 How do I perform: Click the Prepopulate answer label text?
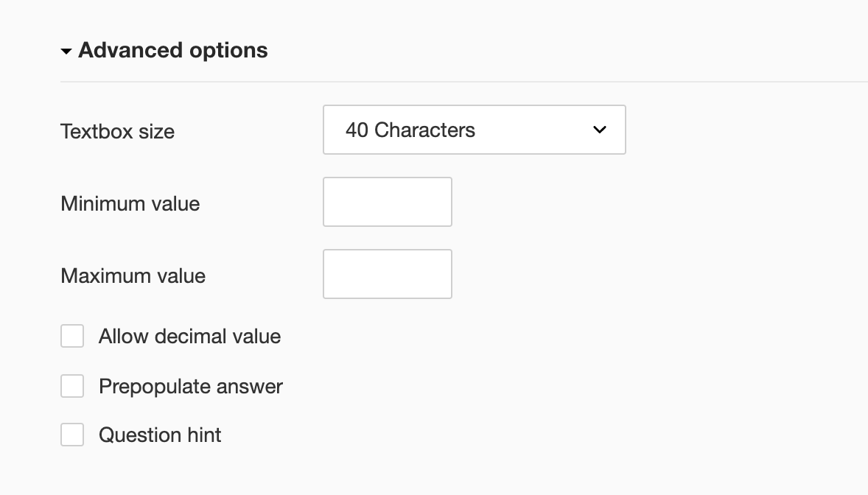pyautogui.click(x=190, y=387)
